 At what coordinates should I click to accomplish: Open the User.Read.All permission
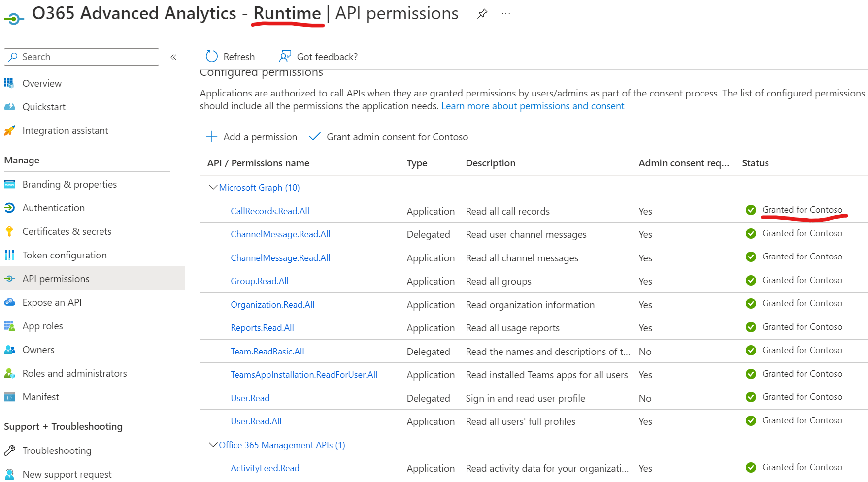[256, 421]
